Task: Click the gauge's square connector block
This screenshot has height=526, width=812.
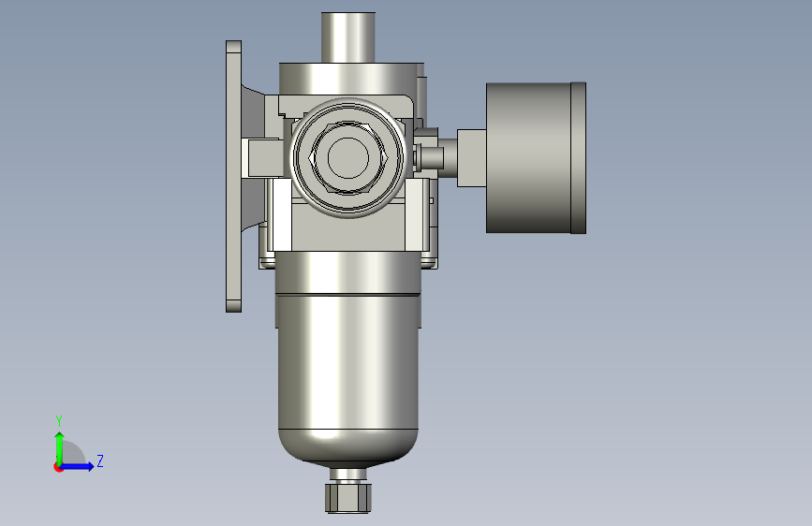Action: click(471, 158)
